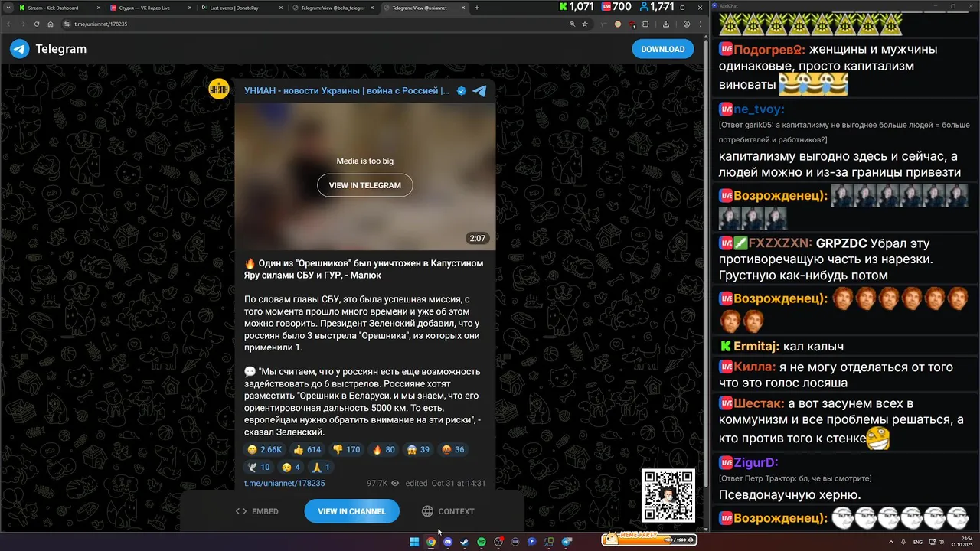Viewport: 980px width, 551px height.
Task: Open the УНИАН channel name link
Action: (347, 90)
